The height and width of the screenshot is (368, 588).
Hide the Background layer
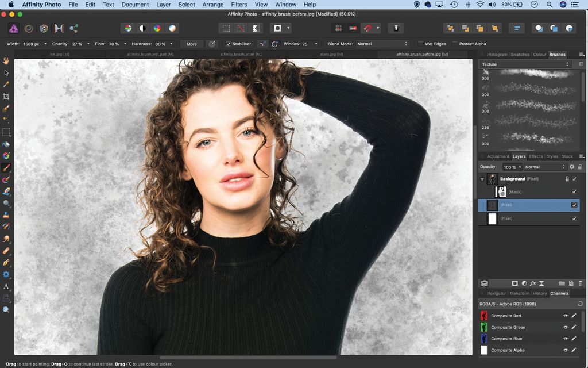click(574, 179)
